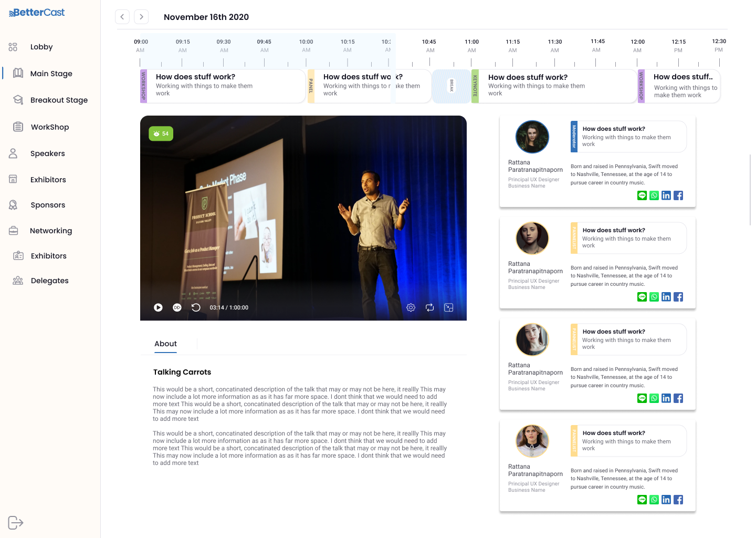756x538 pixels.
Task: Click the logout icon at sidebar bottom
Action: (x=16, y=523)
